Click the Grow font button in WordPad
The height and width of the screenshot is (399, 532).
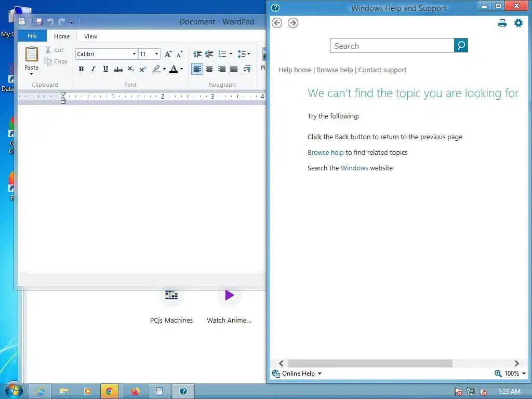click(168, 54)
